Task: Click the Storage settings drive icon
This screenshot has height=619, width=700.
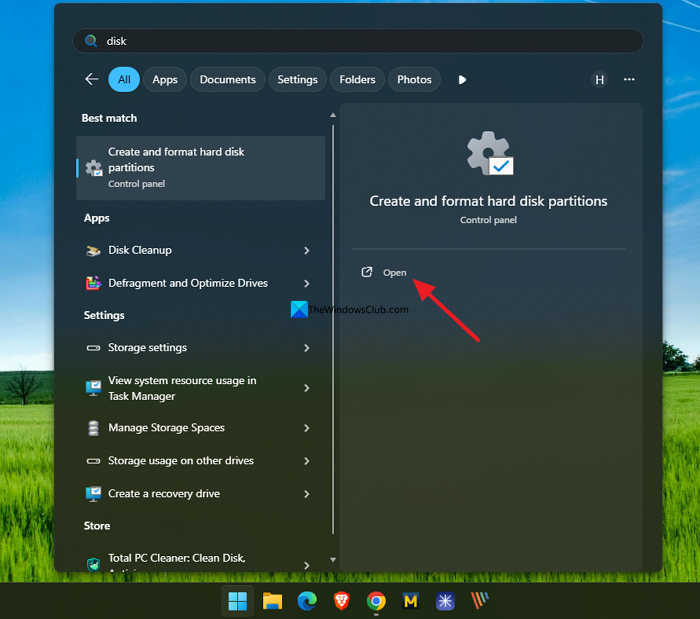Action: (x=93, y=348)
